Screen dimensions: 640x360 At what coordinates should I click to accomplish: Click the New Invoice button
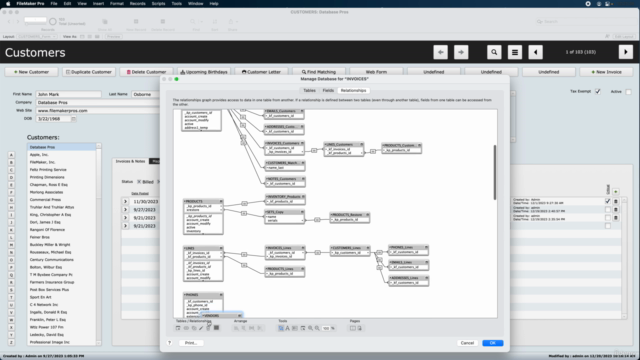coord(606,72)
